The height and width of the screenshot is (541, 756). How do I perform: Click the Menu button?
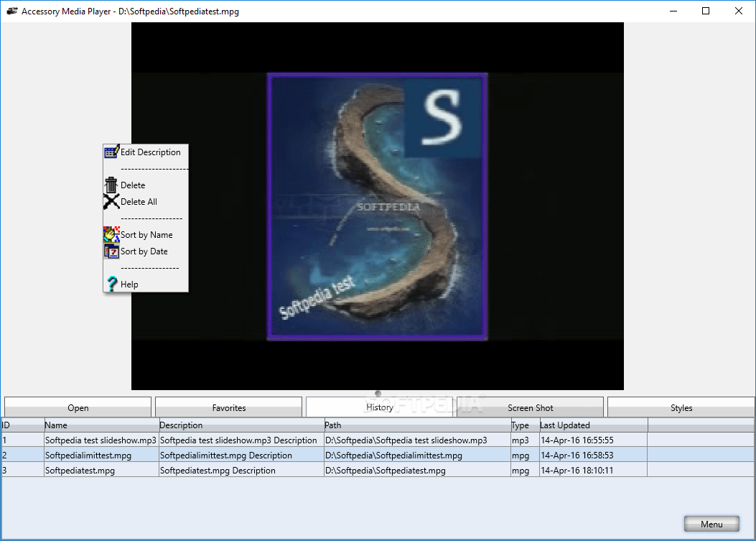click(711, 524)
